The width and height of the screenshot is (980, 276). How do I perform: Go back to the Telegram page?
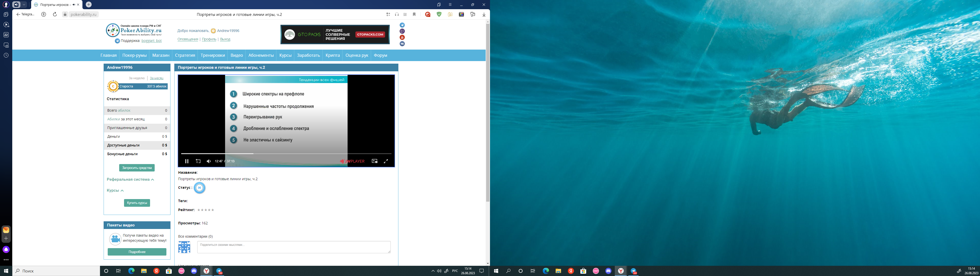(x=26, y=15)
